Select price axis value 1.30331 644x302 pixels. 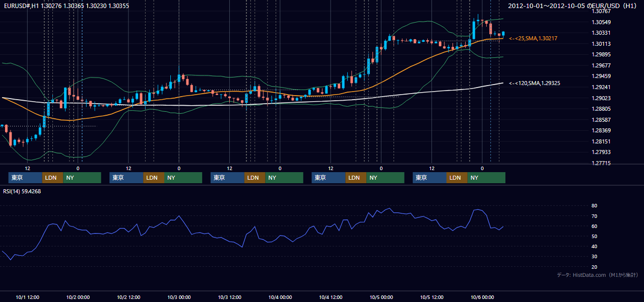click(x=601, y=33)
